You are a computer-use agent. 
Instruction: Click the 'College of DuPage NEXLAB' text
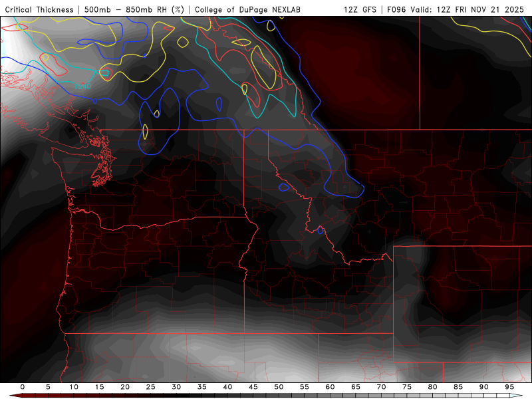click(x=247, y=9)
